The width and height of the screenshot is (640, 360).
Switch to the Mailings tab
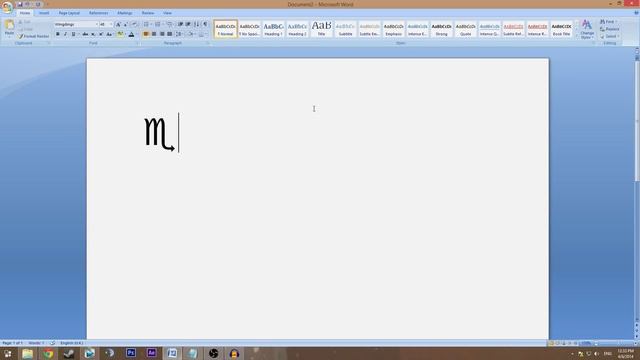click(x=124, y=13)
